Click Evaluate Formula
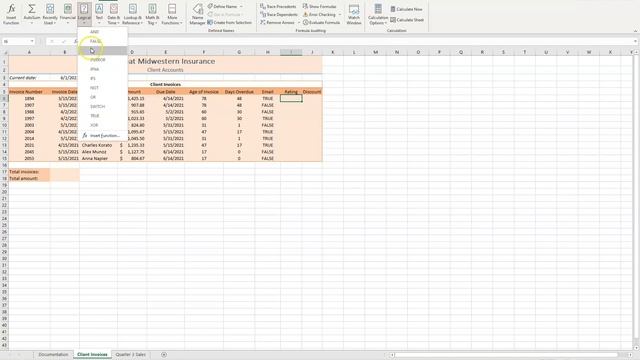Screen dimensions: 640x360 [321, 22]
